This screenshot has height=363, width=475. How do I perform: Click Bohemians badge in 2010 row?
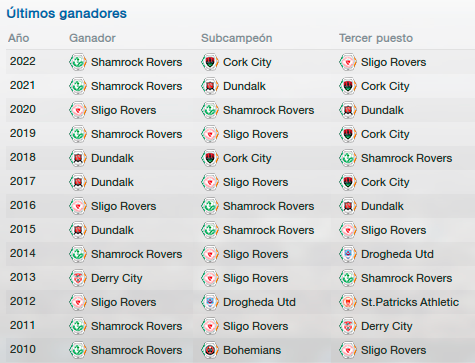coord(210,350)
